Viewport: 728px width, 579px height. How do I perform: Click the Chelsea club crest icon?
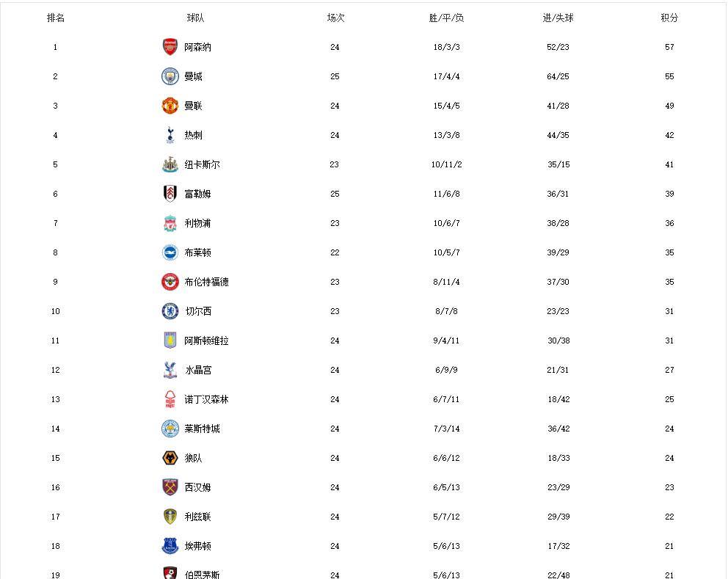click(x=170, y=311)
